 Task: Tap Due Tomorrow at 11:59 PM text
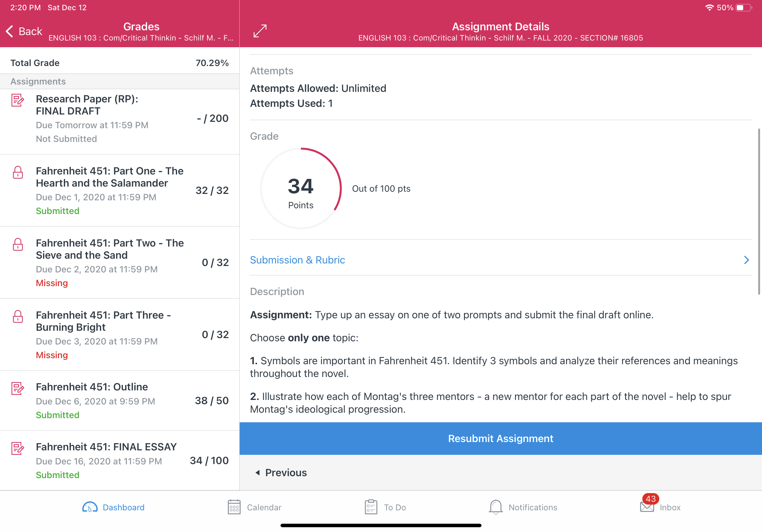(92, 125)
